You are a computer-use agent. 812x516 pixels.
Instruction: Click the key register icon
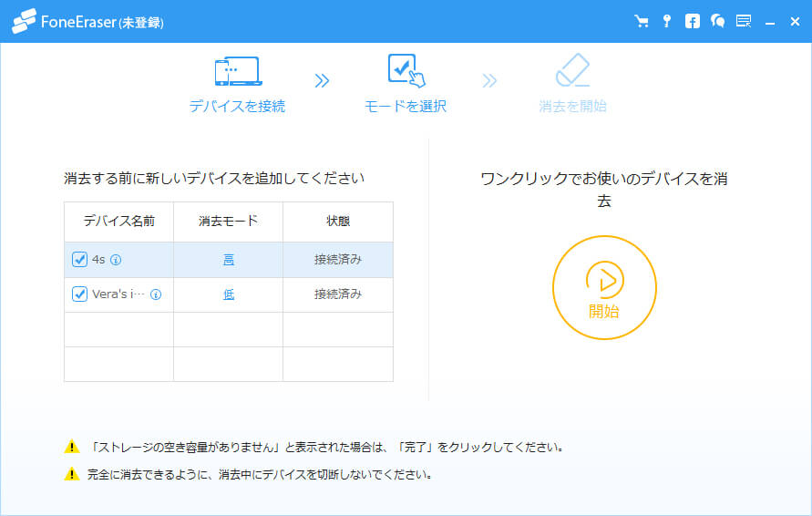(667, 21)
